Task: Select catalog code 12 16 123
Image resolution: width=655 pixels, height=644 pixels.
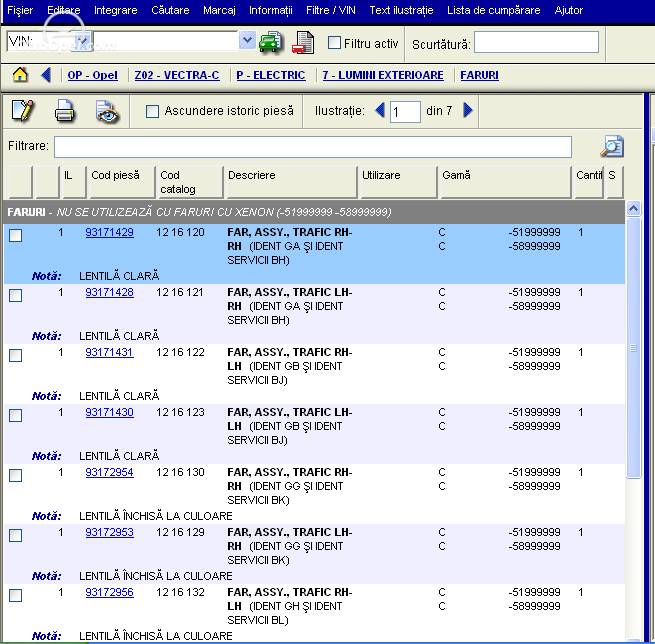Action: coord(180,412)
